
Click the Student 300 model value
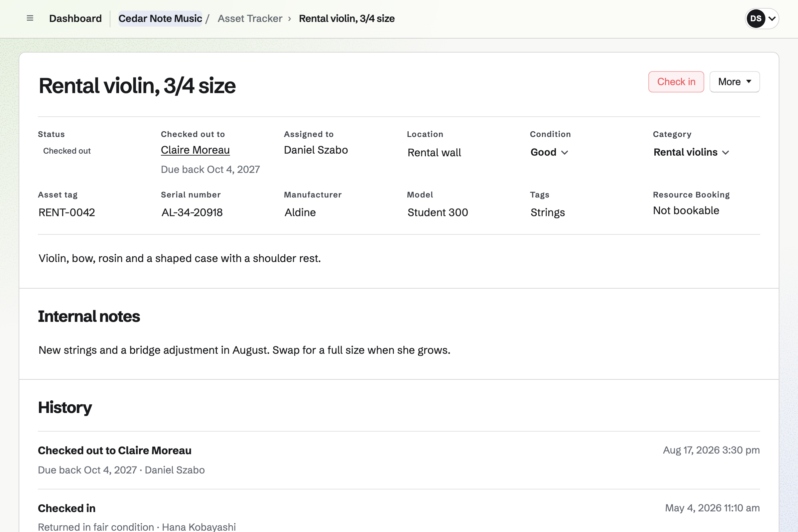pos(438,212)
